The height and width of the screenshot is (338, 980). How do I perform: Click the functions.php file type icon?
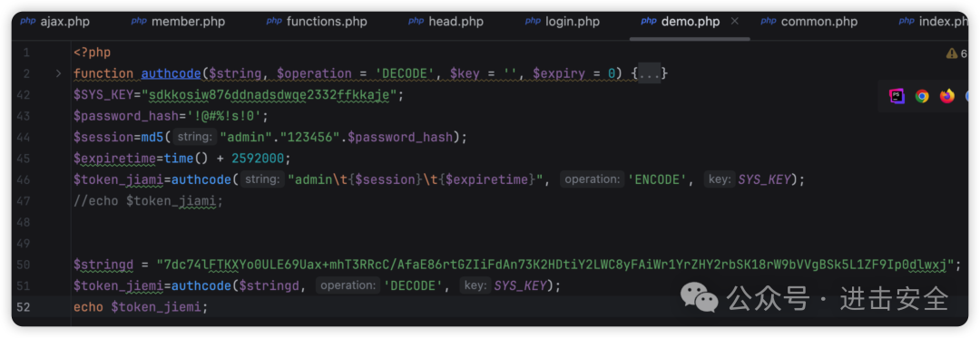coord(274,21)
